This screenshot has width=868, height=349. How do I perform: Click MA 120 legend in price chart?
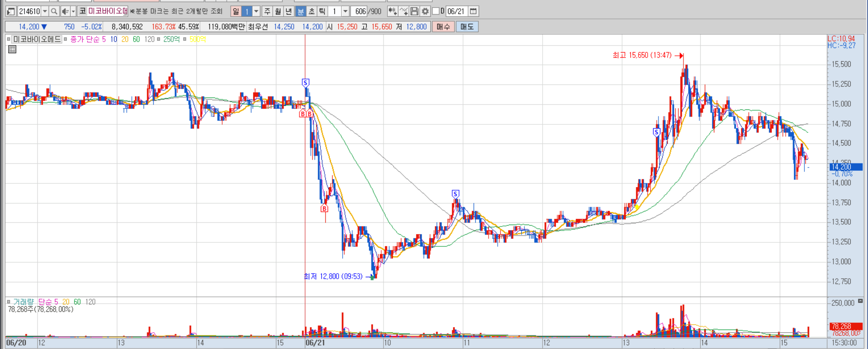tap(150, 39)
